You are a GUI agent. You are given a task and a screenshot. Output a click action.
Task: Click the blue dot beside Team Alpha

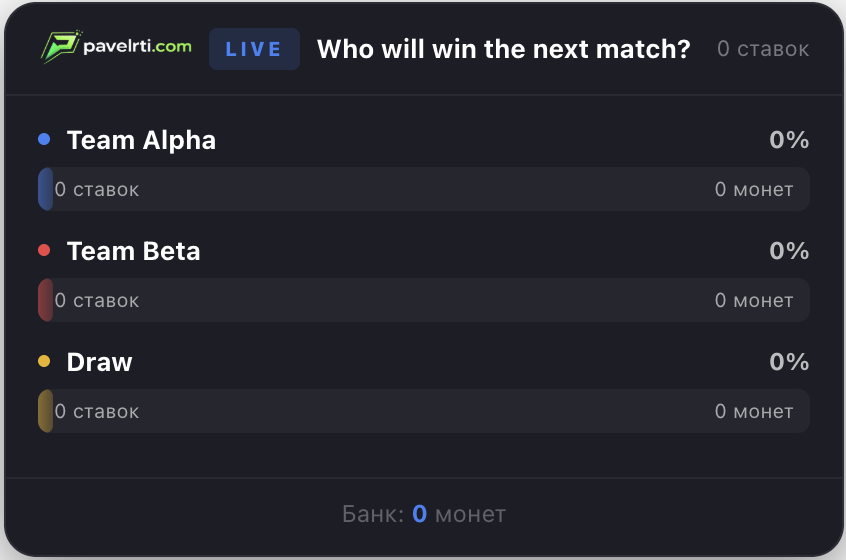pyautogui.click(x=44, y=140)
